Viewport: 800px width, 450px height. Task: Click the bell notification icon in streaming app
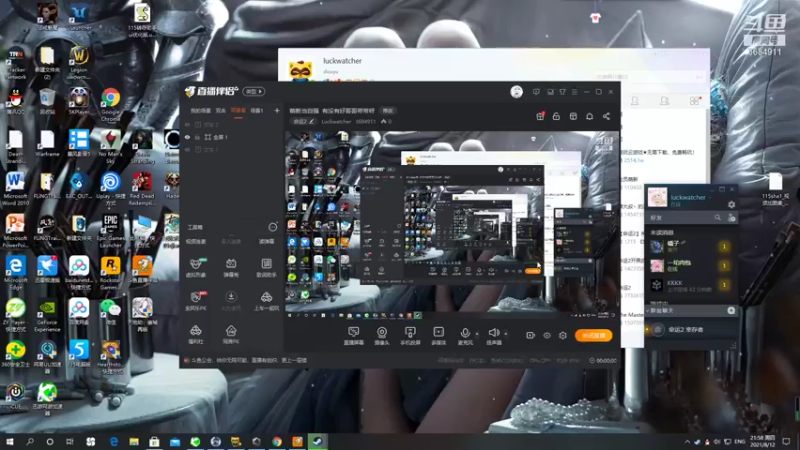click(589, 116)
